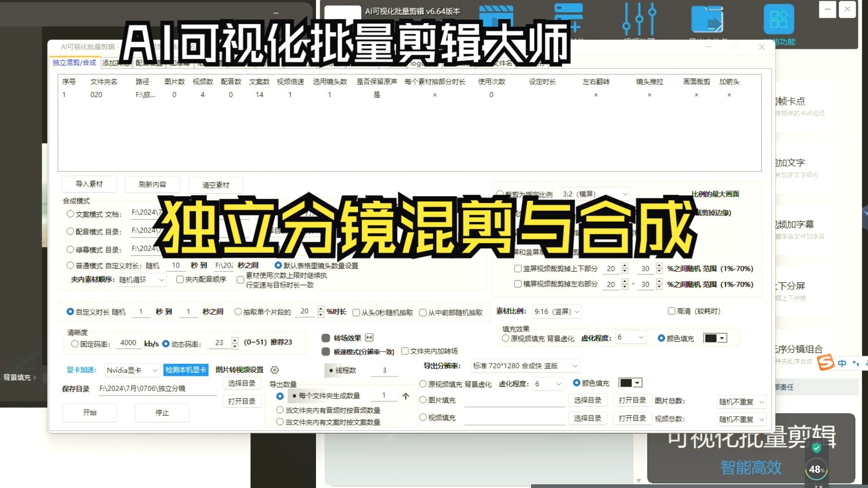Click 保存目录 path input field
The image size is (868, 488).
tap(157, 389)
